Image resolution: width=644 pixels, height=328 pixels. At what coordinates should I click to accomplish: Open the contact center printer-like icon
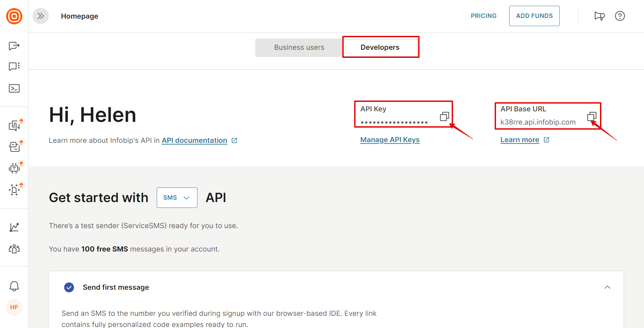[x=14, y=147]
